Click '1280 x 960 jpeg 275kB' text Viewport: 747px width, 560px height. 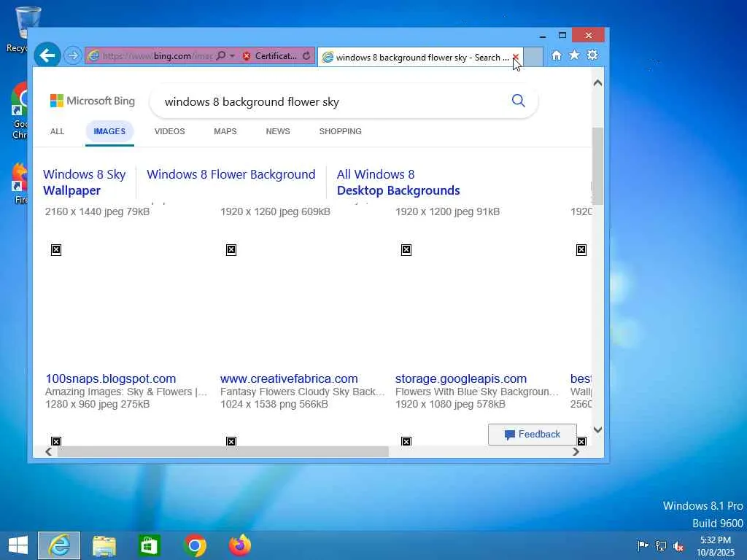[x=97, y=404]
